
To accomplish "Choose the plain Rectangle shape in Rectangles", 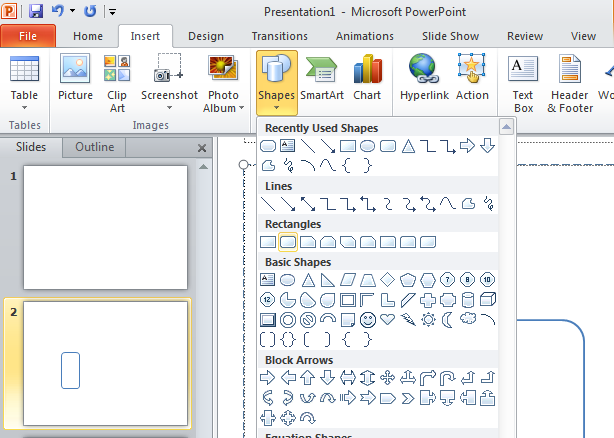I will coord(268,242).
